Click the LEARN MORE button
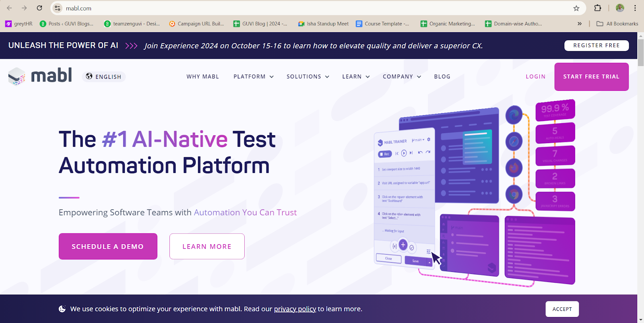This screenshot has height=323, width=644. tap(207, 246)
